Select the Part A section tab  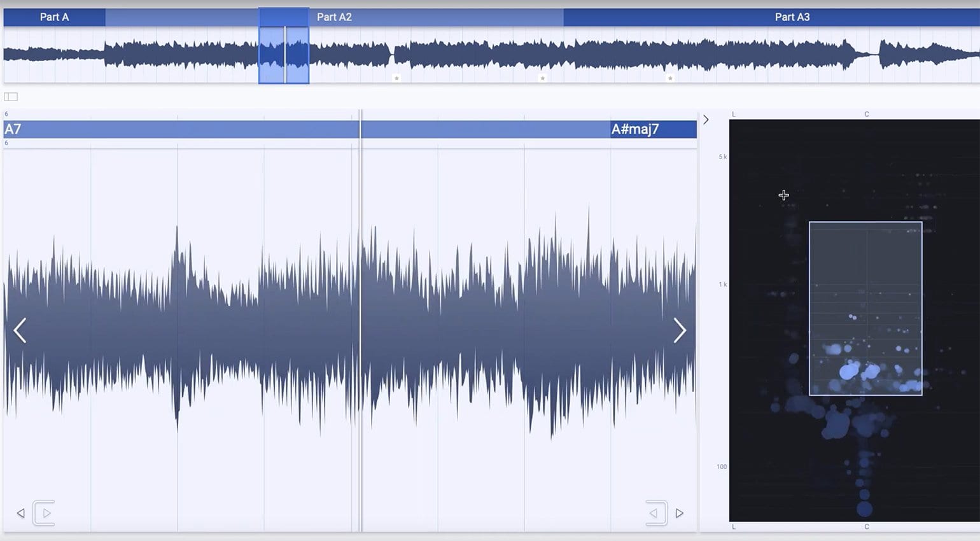[x=54, y=17]
